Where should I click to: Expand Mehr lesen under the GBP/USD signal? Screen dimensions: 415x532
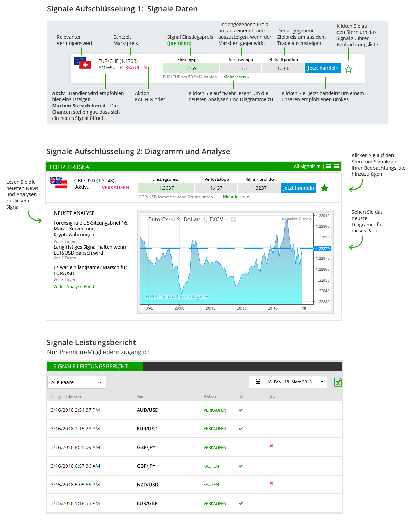click(x=236, y=197)
